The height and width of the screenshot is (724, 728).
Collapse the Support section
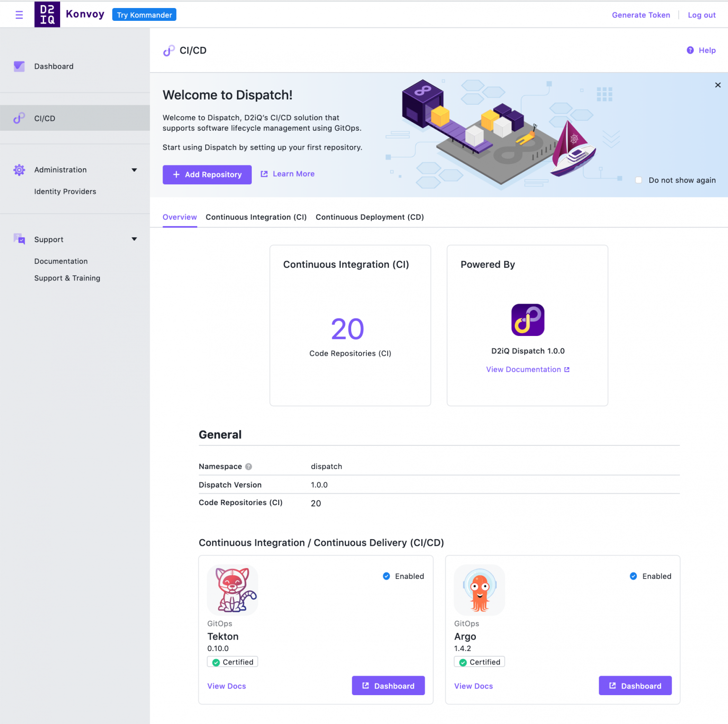coord(135,239)
